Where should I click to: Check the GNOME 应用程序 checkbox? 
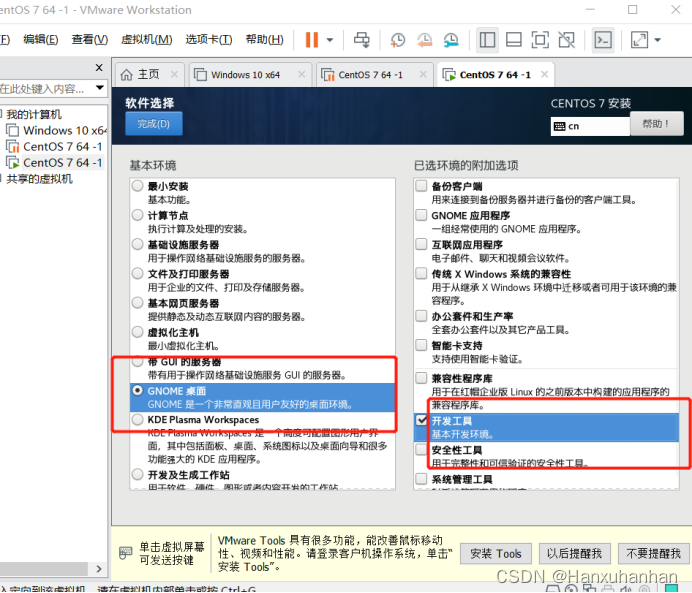tap(421, 215)
